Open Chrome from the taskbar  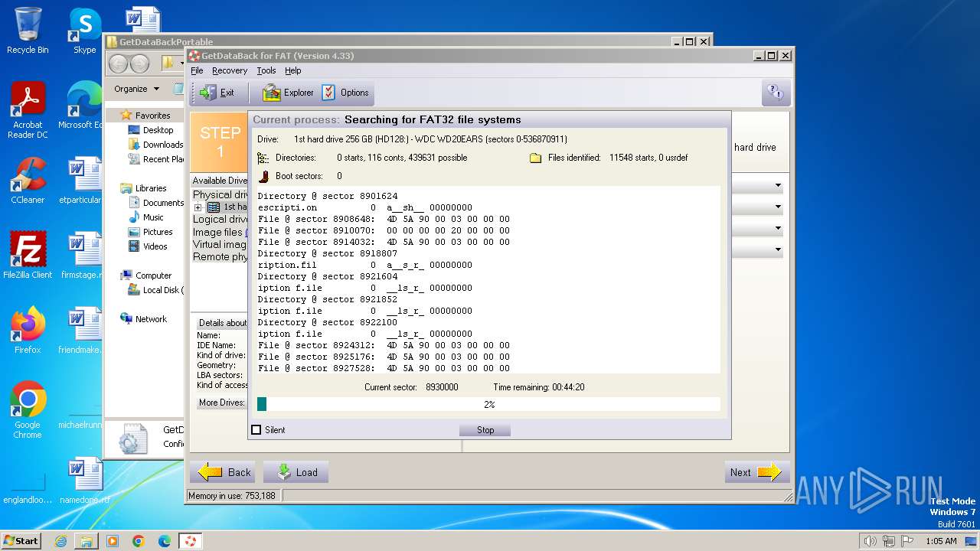tap(139, 541)
